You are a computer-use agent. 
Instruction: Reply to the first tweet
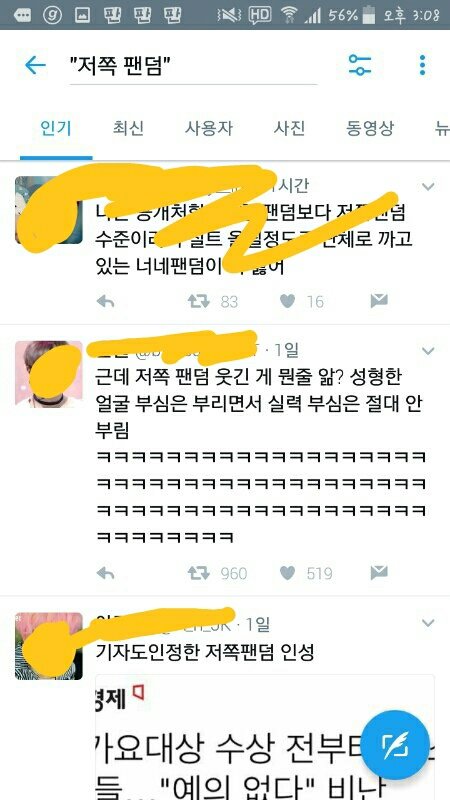pos(105,302)
